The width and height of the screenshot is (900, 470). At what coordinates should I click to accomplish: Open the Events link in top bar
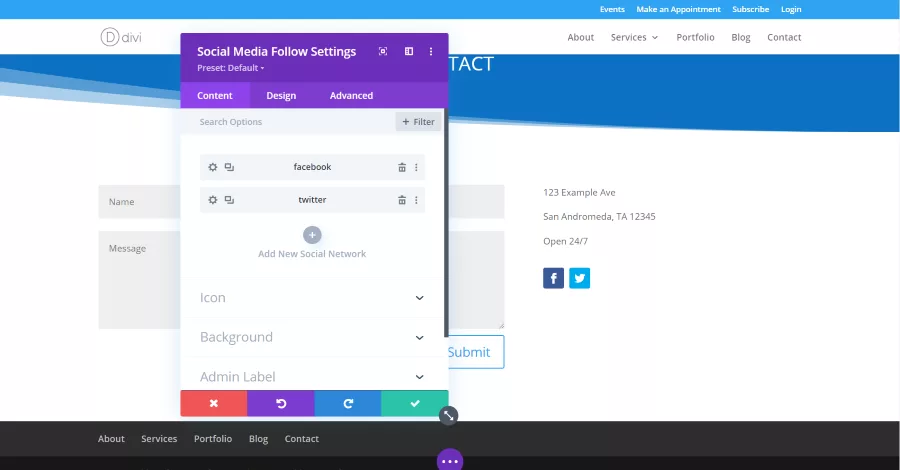[612, 9]
